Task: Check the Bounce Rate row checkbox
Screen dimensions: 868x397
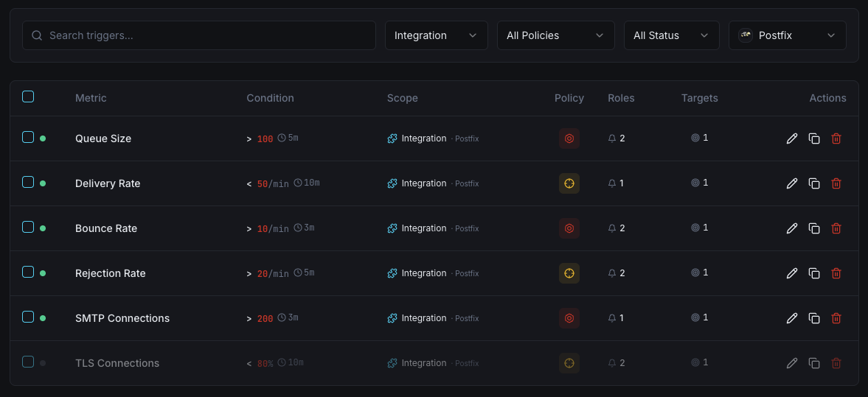Action: [28, 227]
